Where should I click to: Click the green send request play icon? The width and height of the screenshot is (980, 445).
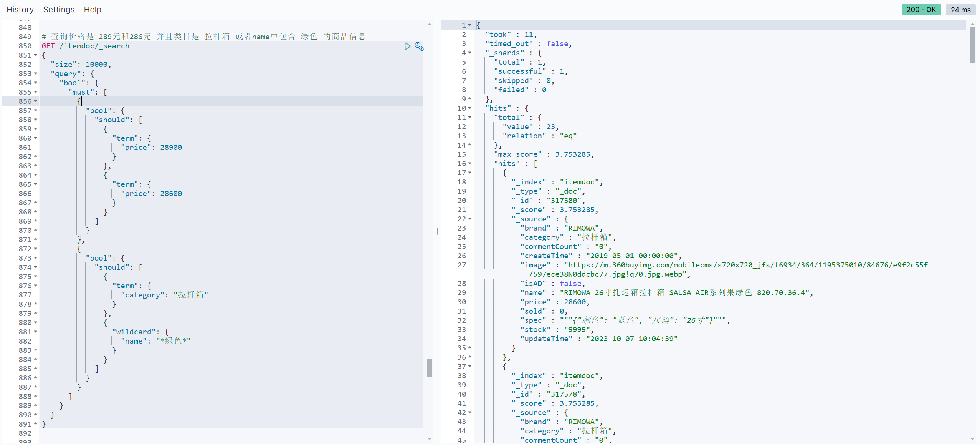point(407,46)
